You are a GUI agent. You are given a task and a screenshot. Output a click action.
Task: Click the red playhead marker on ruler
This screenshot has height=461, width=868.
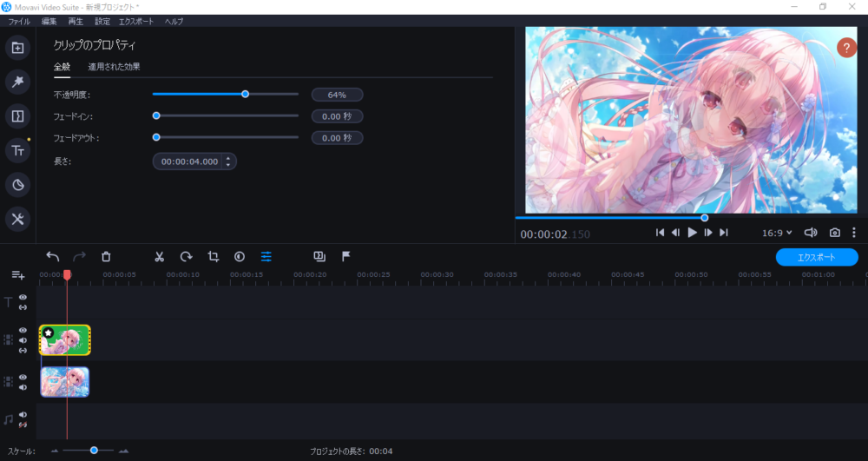(x=67, y=275)
